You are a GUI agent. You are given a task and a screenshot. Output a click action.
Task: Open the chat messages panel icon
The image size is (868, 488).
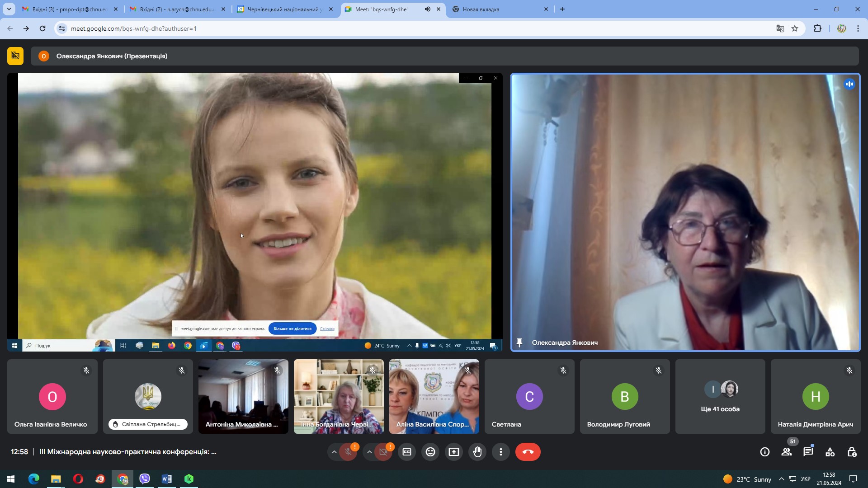click(808, 452)
